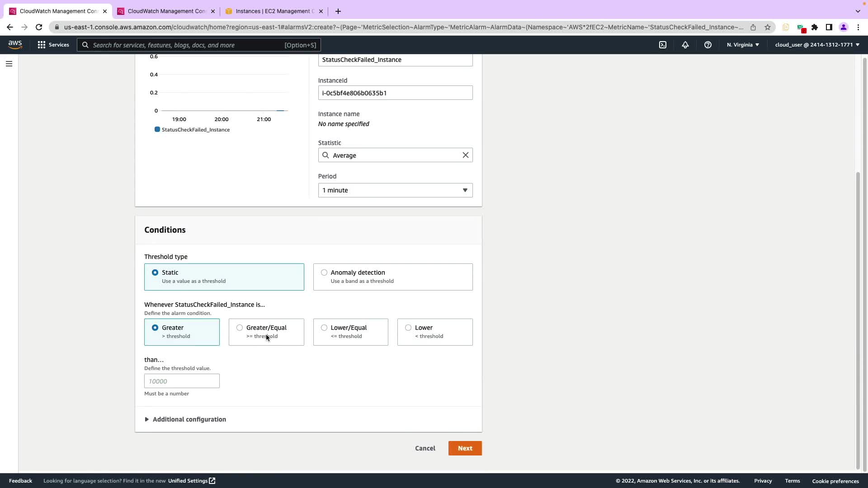
Task: Select Anomaly detection threshold type
Action: [x=324, y=272]
